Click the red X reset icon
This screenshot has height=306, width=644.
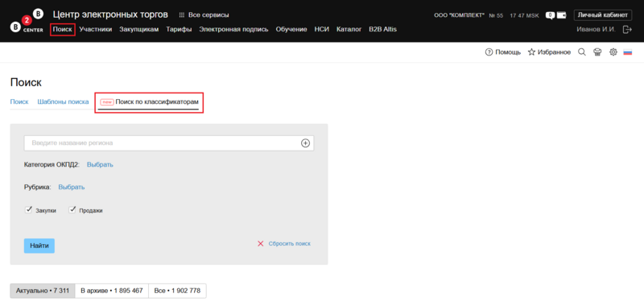click(260, 243)
